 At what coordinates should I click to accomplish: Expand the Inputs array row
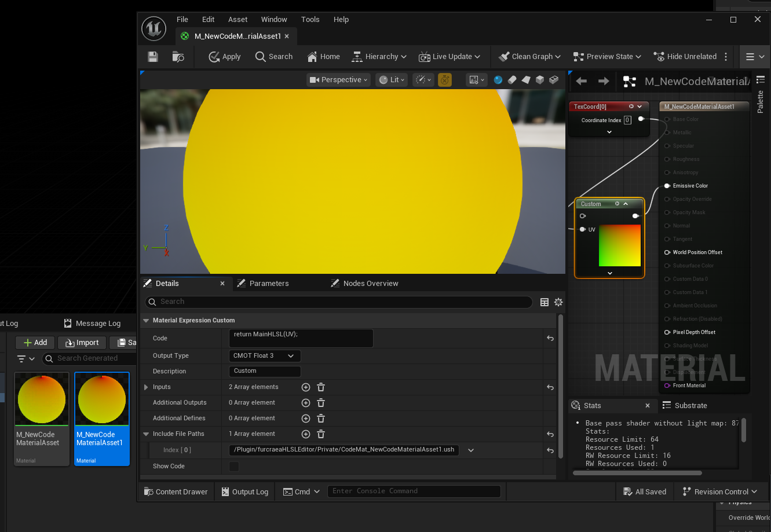click(146, 387)
